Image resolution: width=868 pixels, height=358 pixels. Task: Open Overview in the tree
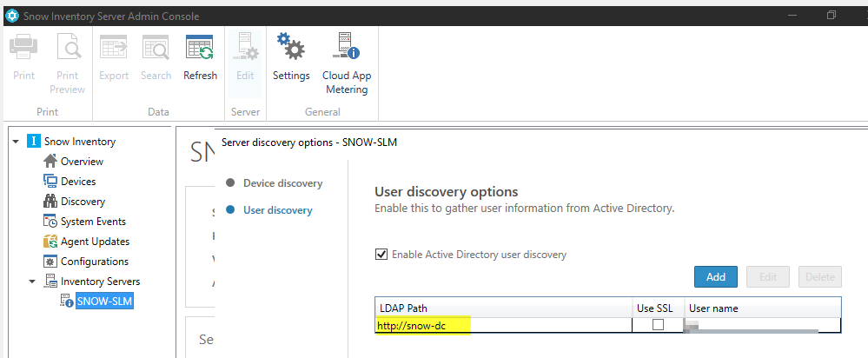tap(82, 162)
